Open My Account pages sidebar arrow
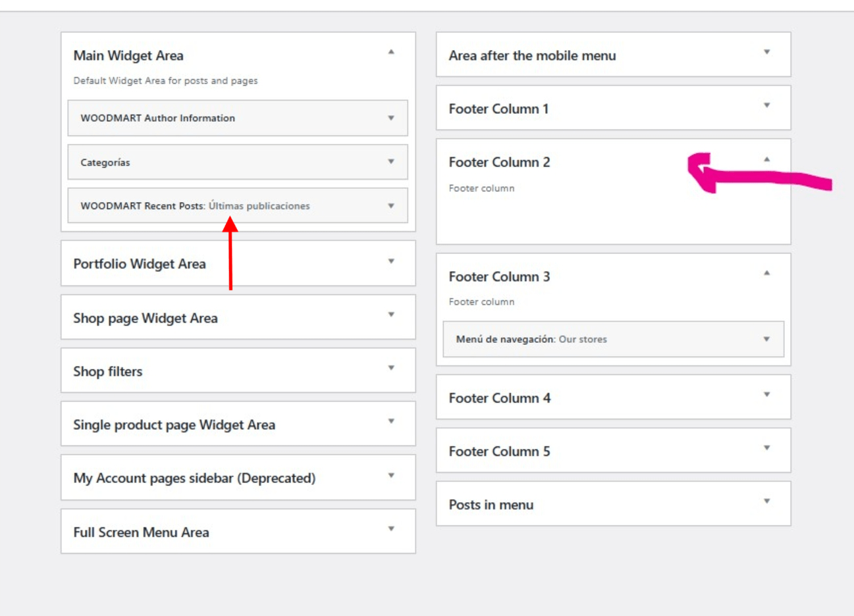The height and width of the screenshot is (616, 854). (391, 476)
